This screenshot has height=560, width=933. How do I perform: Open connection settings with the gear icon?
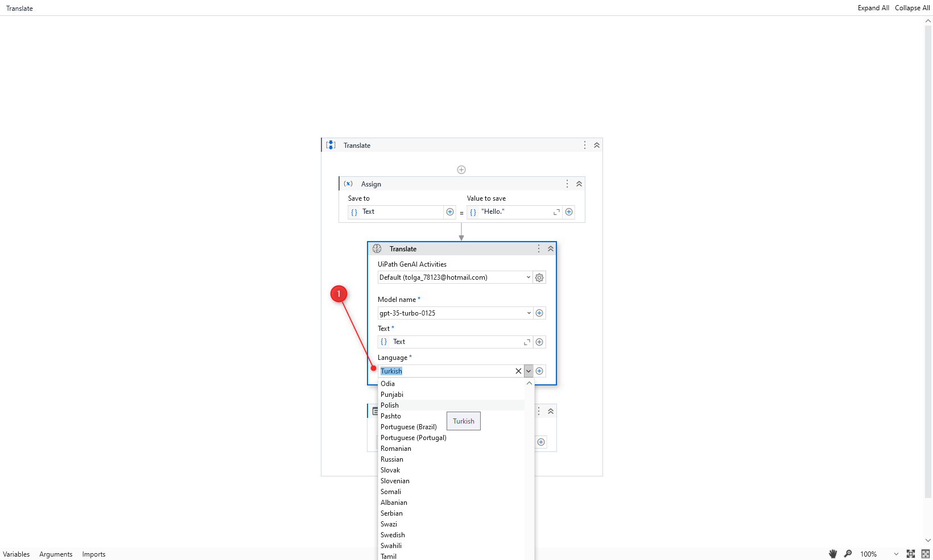pyautogui.click(x=539, y=277)
